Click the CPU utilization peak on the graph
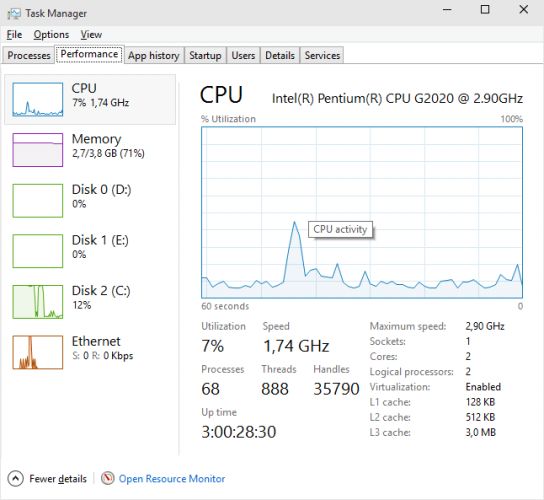Image resolution: width=544 pixels, height=500 pixels. (x=295, y=222)
